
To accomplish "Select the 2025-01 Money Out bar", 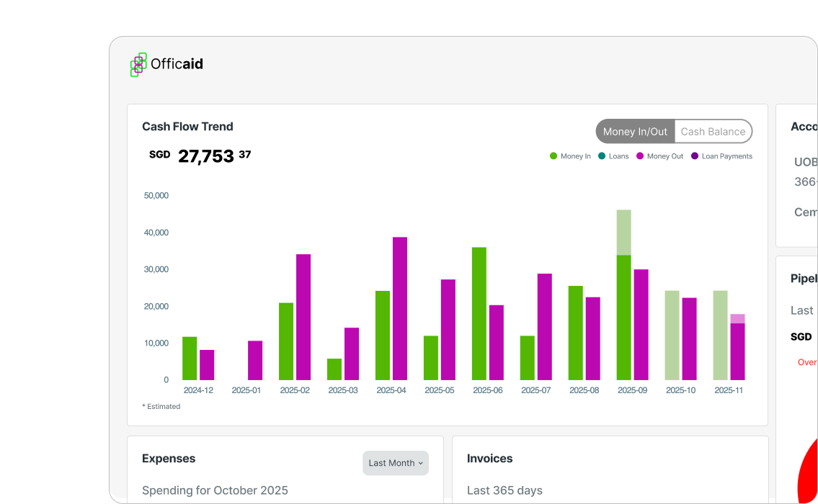I will point(255,360).
